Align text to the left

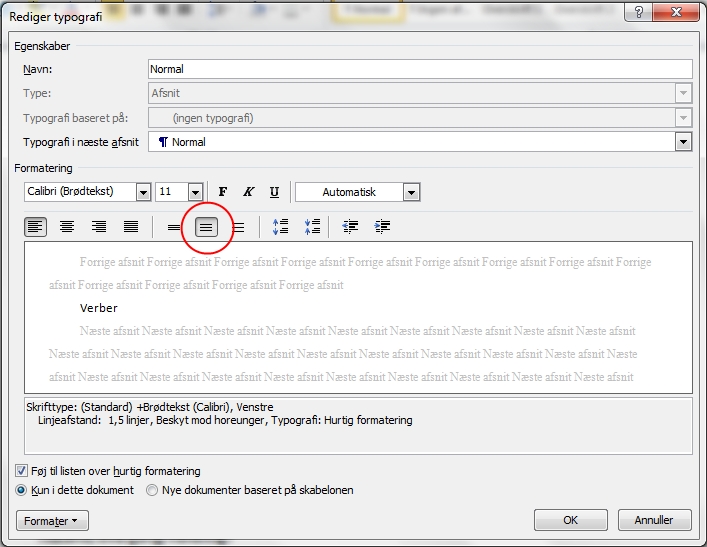pos(35,227)
